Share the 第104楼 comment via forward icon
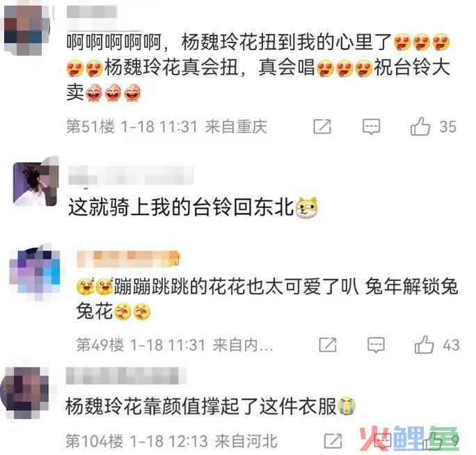 coord(333,441)
